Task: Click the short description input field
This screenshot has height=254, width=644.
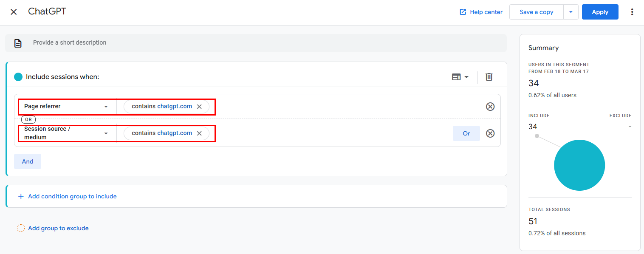Action: [x=255, y=42]
